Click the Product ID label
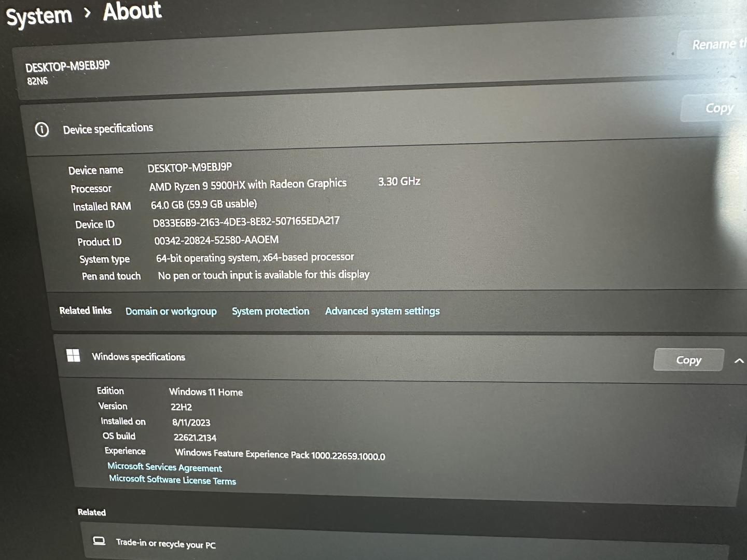This screenshot has height=560, width=747. (100, 242)
